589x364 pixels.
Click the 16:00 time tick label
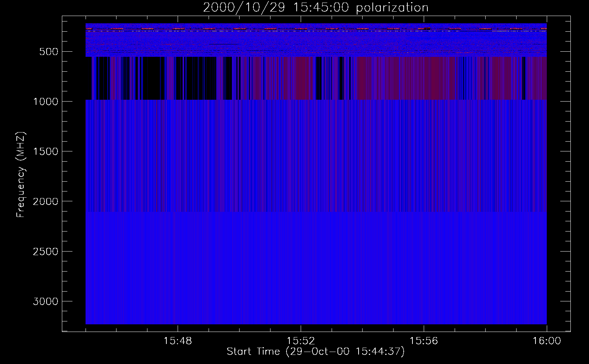coord(547,341)
